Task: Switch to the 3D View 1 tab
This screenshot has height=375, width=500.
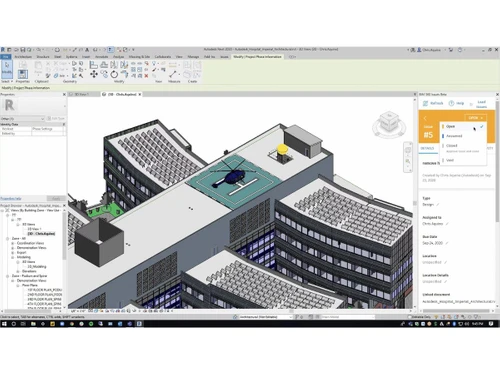Action: point(82,94)
